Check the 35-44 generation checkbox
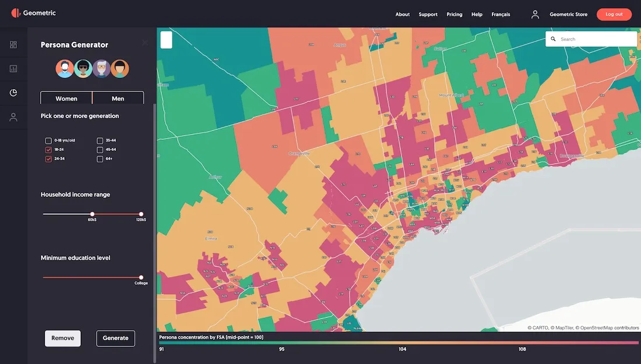 click(100, 141)
